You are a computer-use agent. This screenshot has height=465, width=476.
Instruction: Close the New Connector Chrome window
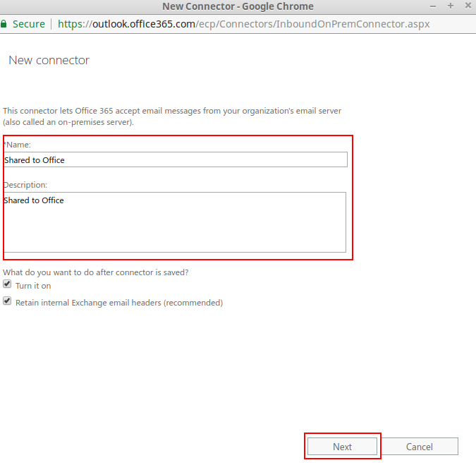coord(468,6)
